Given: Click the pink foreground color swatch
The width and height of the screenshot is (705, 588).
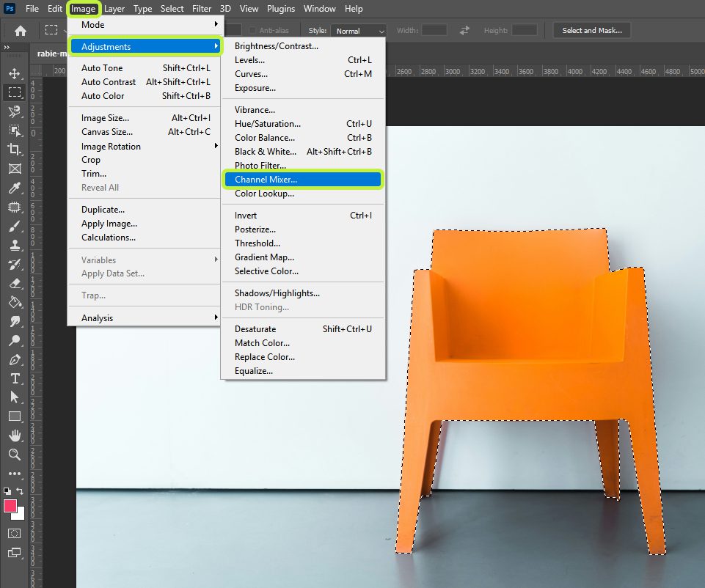Looking at the screenshot, I should point(10,506).
